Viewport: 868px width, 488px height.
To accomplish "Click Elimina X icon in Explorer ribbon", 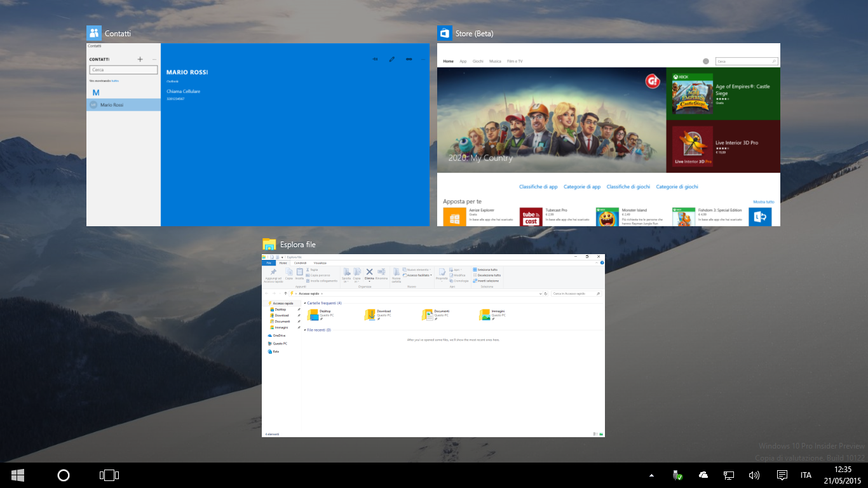I will coord(369,272).
